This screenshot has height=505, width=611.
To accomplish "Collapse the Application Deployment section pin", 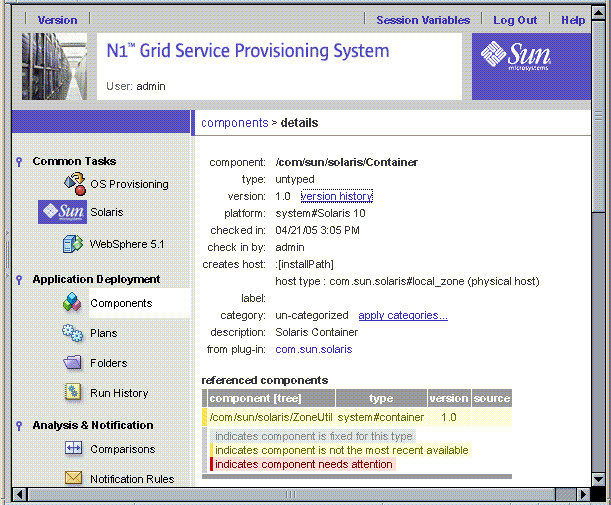I will tap(19, 279).
